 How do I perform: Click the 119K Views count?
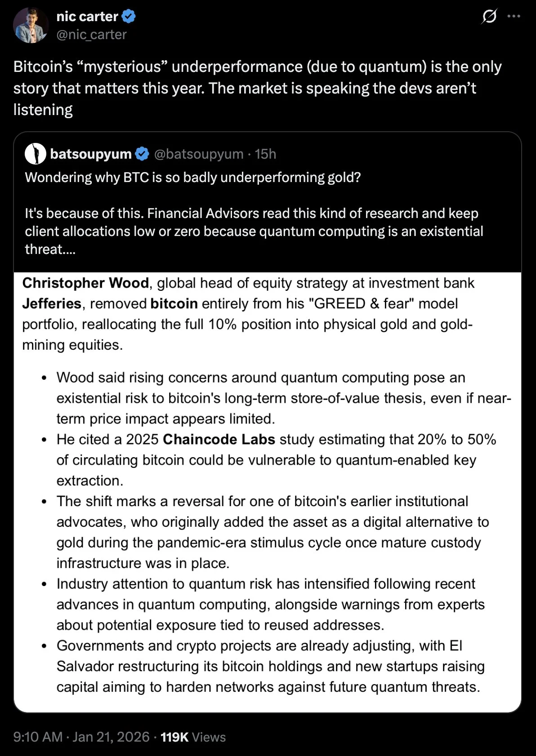click(x=193, y=737)
